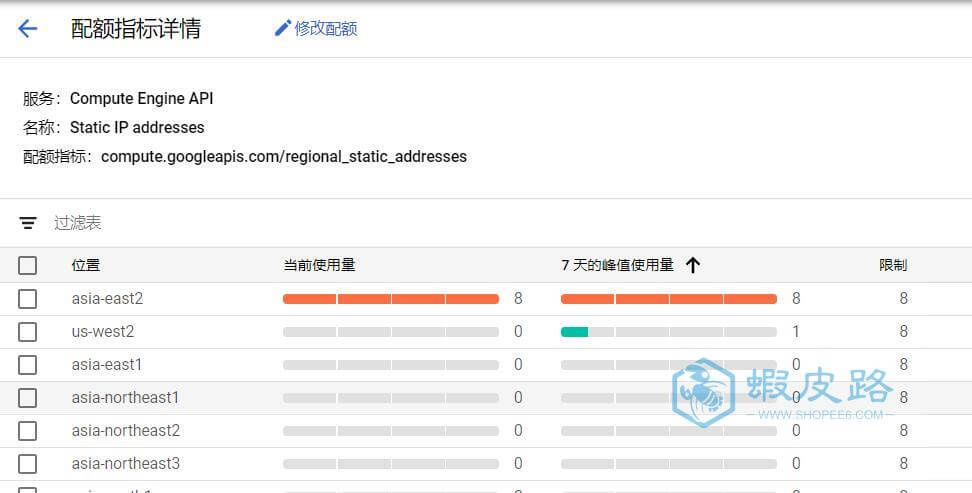Click the asia-northeast2 current usage bar
Viewport: 972px width, 493px height.
[x=391, y=430]
